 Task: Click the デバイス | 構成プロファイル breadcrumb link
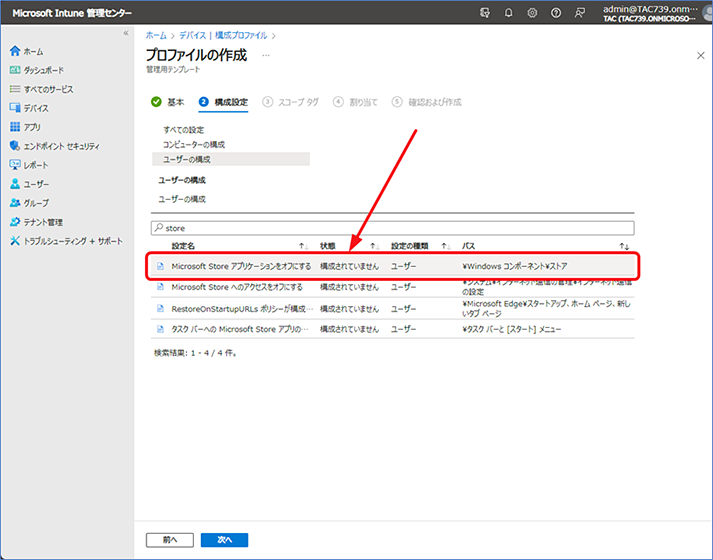tap(223, 35)
